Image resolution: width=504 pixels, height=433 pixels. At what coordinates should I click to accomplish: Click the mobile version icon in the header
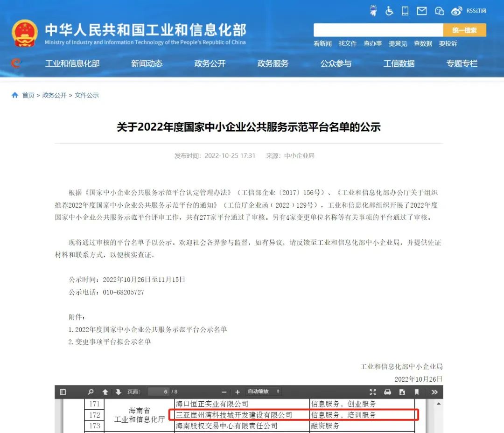point(405,11)
